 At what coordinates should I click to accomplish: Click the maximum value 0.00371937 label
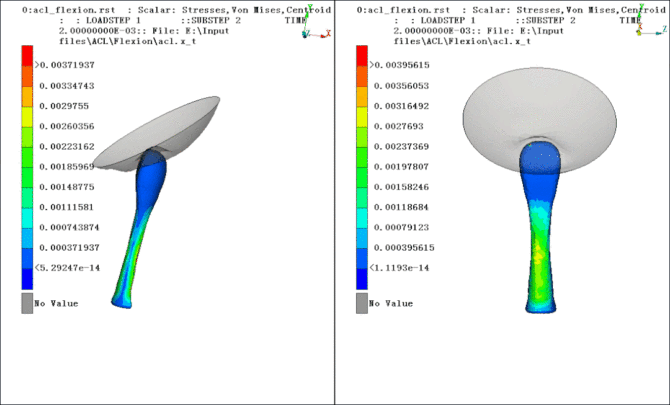[68, 65]
